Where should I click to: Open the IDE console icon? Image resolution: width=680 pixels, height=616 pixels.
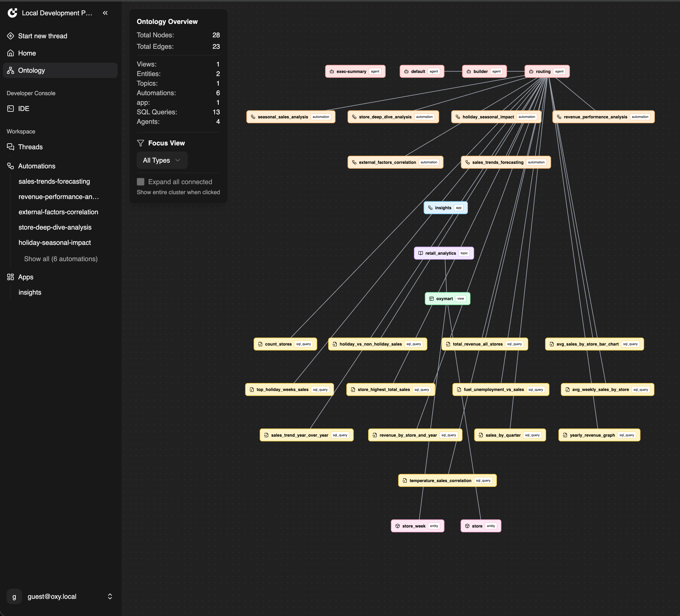(x=11, y=109)
